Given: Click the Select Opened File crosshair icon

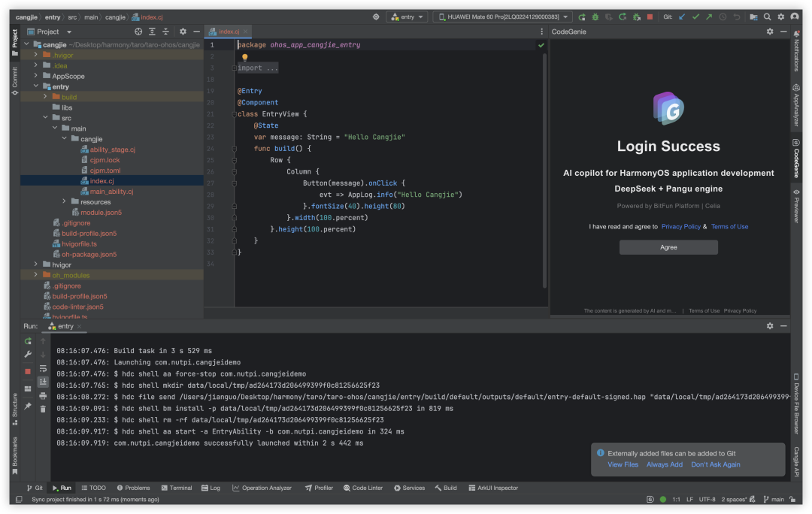Looking at the screenshot, I should point(138,32).
